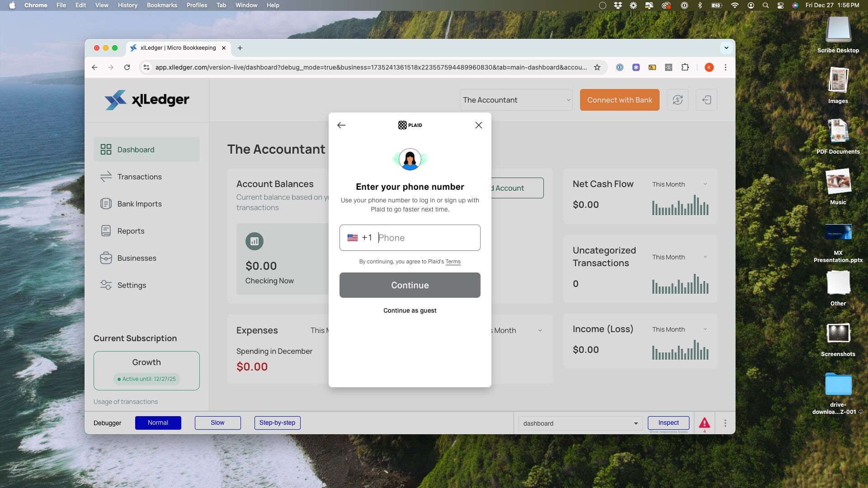
Task: Click the sync refresh icon beside Connect with Bank
Action: [x=677, y=100]
